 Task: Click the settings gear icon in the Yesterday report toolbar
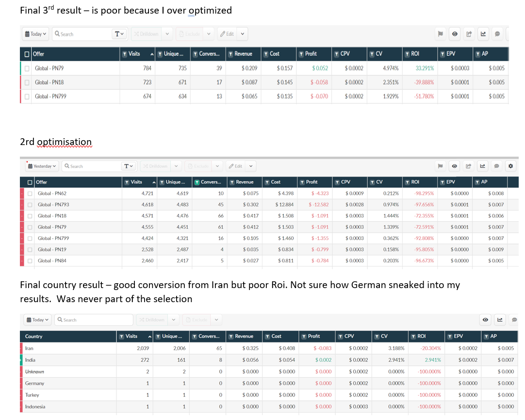pyautogui.click(x=510, y=166)
